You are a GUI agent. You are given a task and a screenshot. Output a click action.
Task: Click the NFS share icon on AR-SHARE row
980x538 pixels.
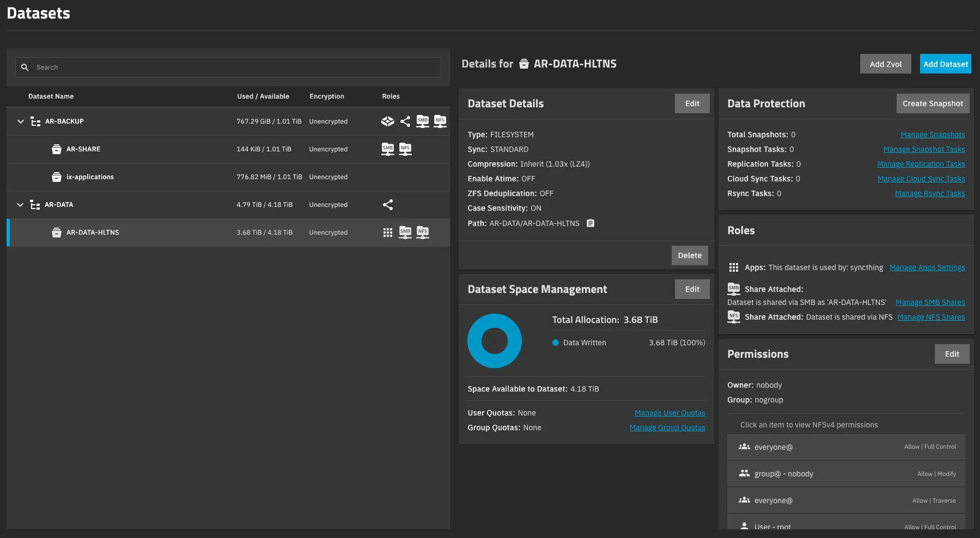click(405, 149)
